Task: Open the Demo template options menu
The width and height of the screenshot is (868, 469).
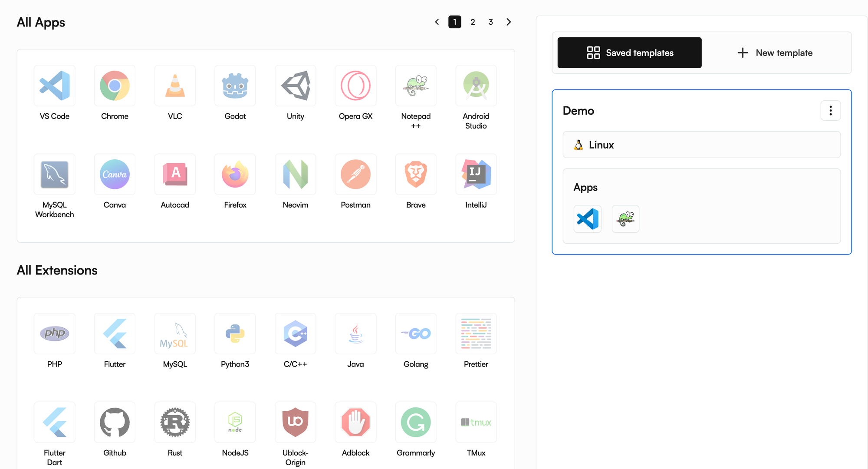Action: point(831,111)
